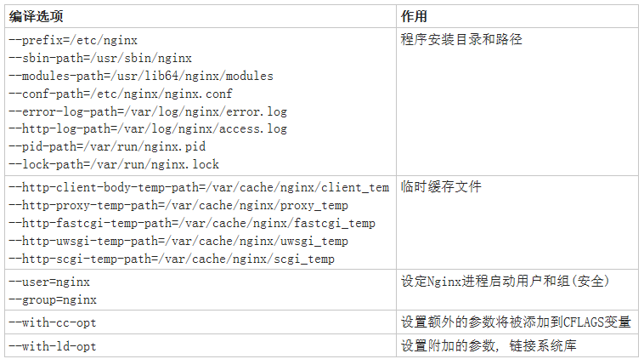Click the --http-proxy-temp-path proxy_temp line
This screenshot has height=359, width=644.
point(178,205)
